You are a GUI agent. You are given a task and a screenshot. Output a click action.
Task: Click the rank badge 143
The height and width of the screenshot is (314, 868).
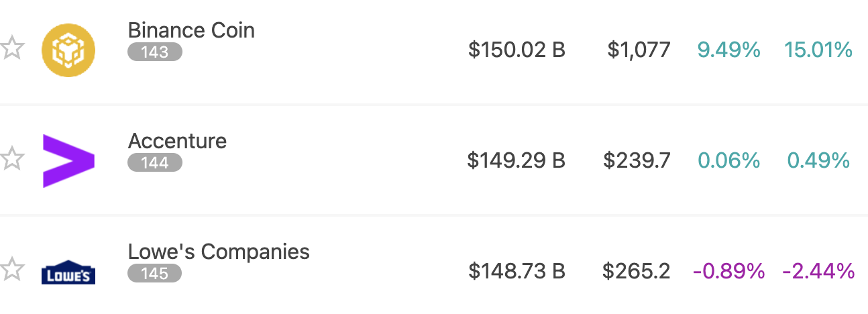(x=154, y=52)
